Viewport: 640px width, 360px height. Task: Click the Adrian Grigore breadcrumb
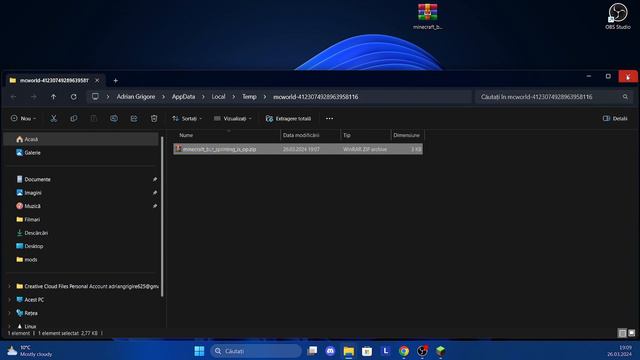136,97
